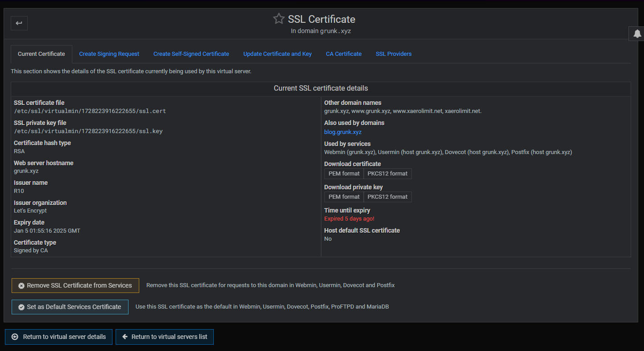The width and height of the screenshot is (644, 351).
Task: Switch to Create Self-Signed Certificate tab
Action: coord(191,54)
